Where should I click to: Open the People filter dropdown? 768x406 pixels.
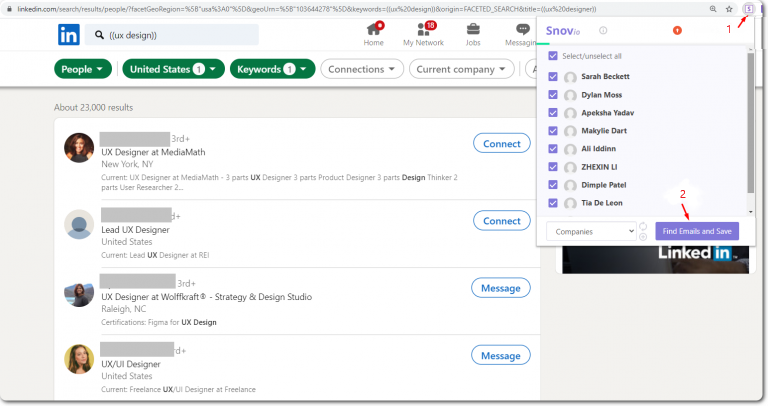click(83, 69)
